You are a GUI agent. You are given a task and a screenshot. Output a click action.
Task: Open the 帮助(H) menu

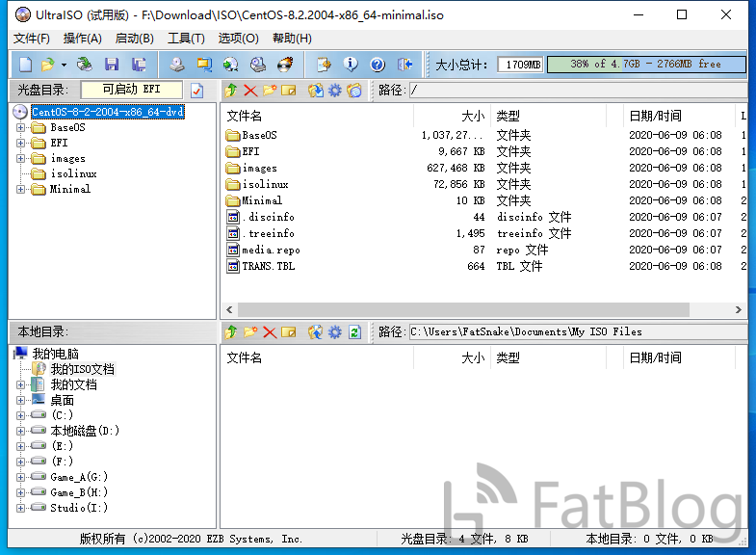[x=292, y=39]
